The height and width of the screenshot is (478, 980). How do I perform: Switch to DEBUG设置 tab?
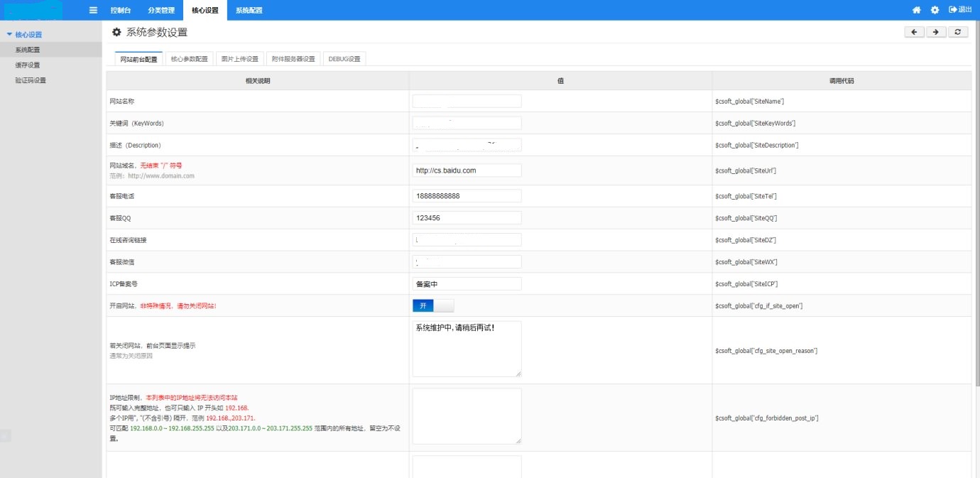344,59
